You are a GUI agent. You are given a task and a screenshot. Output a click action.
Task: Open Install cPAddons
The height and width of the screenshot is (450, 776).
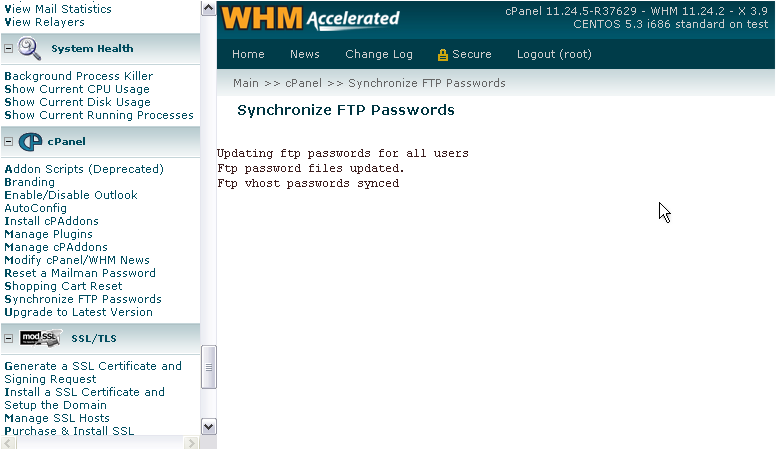51,221
